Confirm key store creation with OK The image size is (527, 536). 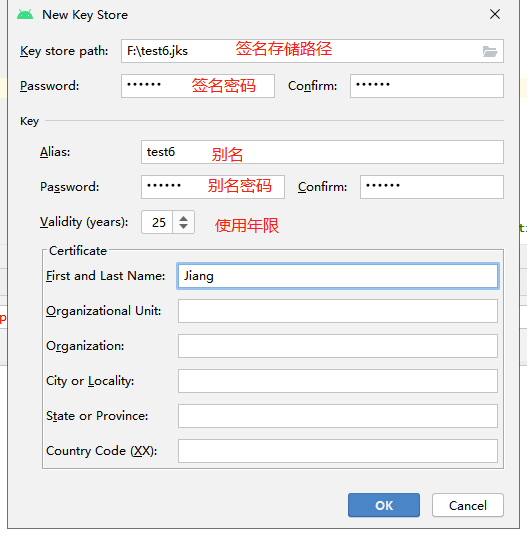384,505
